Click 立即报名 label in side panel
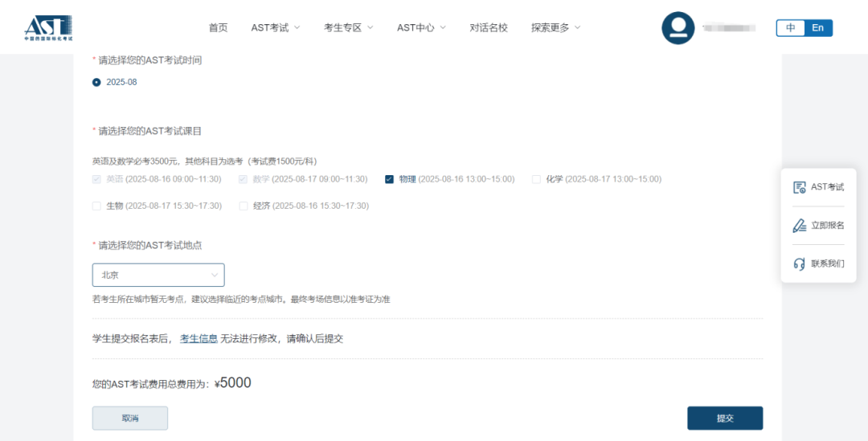The image size is (868, 441). (x=828, y=226)
